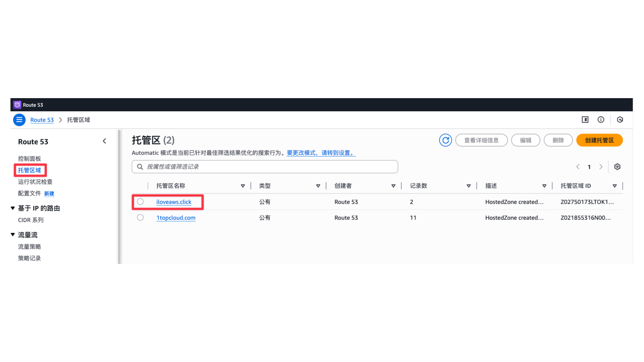Viewport: 644px width, 362px height.
Task: Open 运行状况检查 in the sidebar
Action: [x=35, y=181]
